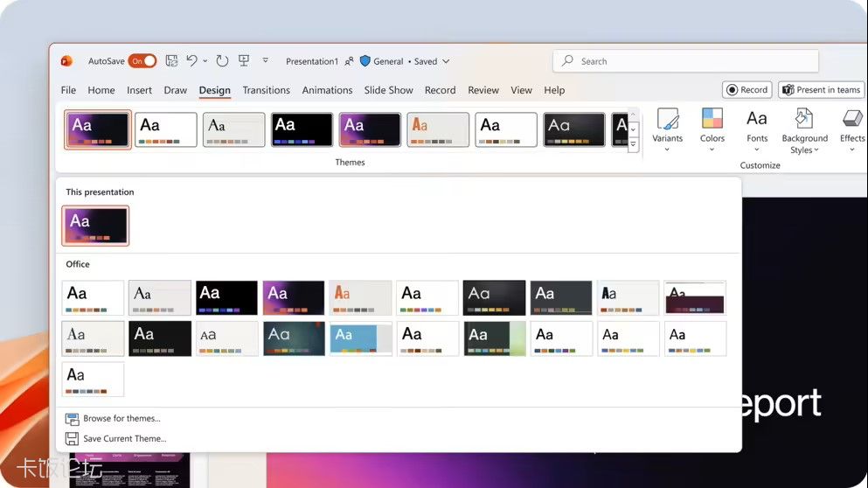Toggle the AutoSave switch off
868x488 pixels.
click(x=142, y=61)
